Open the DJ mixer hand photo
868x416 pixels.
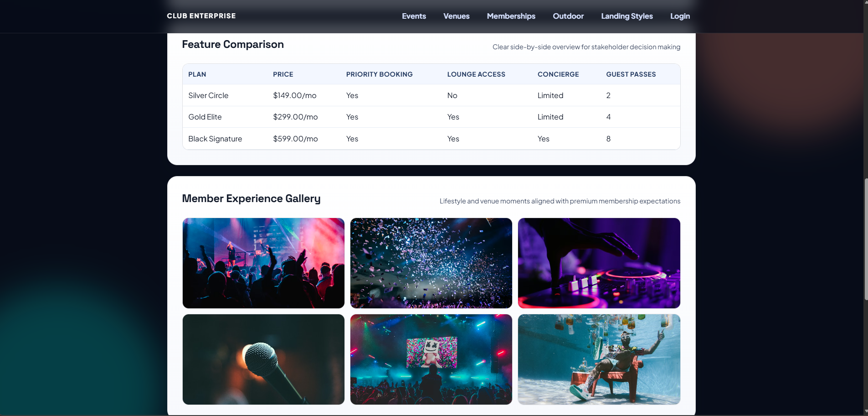click(x=599, y=263)
